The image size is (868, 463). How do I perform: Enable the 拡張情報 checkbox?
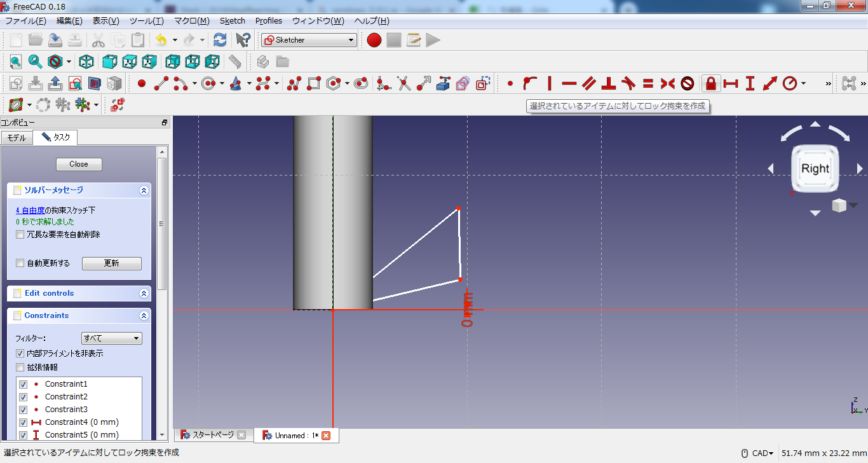point(20,368)
